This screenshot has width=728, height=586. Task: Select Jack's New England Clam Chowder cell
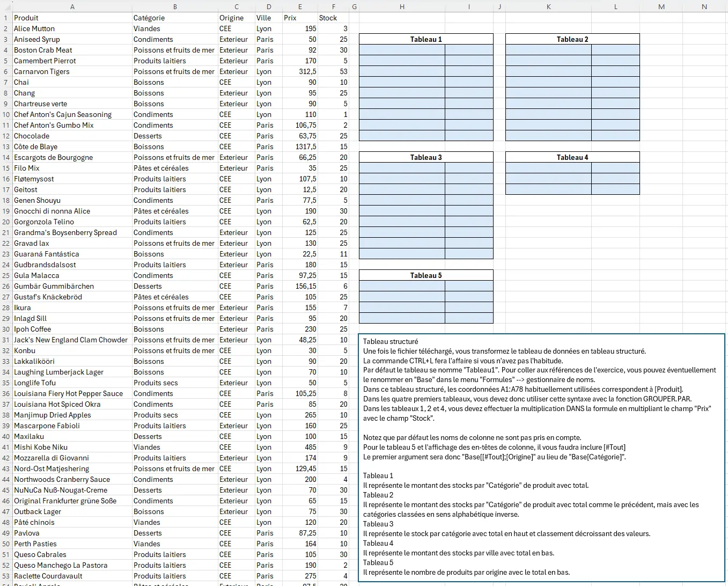72,340
